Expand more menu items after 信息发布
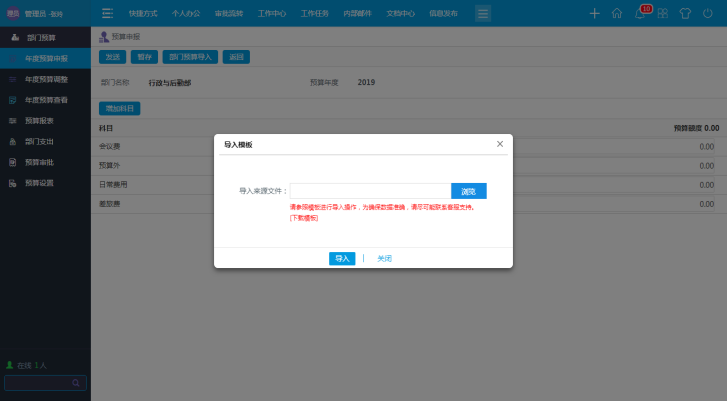The width and height of the screenshot is (728, 401). (x=483, y=13)
